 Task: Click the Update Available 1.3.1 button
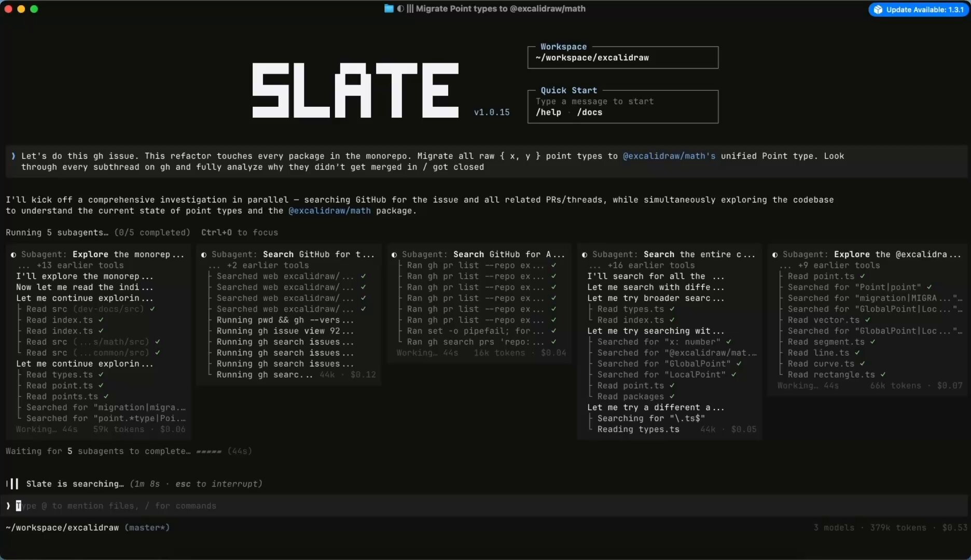point(919,9)
